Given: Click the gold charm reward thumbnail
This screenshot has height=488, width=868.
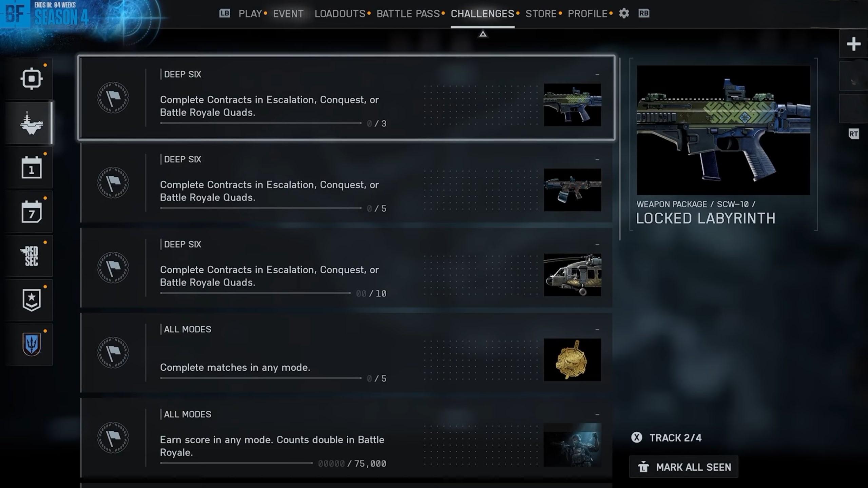Looking at the screenshot, I should [572, 360].
